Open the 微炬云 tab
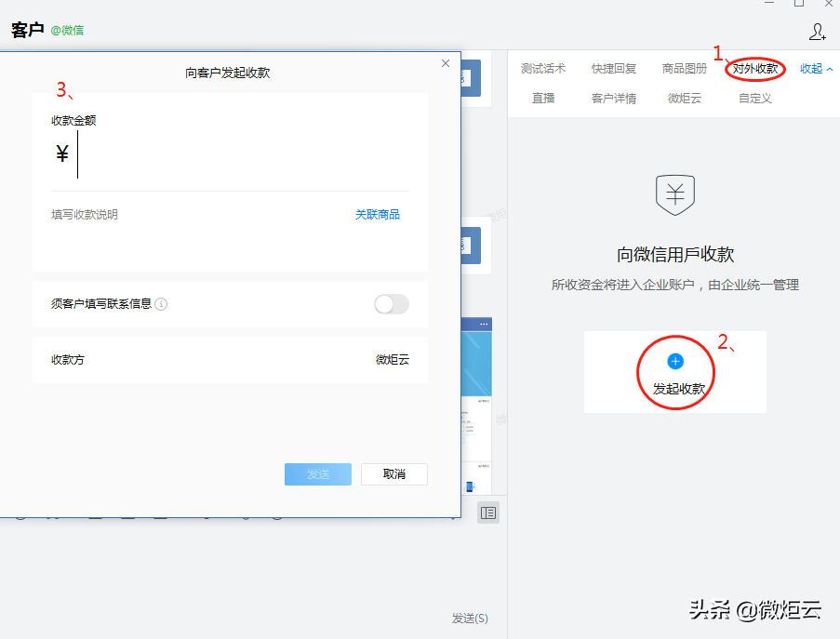Image resolution: width=840 pixels, height=639 pixels. pos(684,97)
